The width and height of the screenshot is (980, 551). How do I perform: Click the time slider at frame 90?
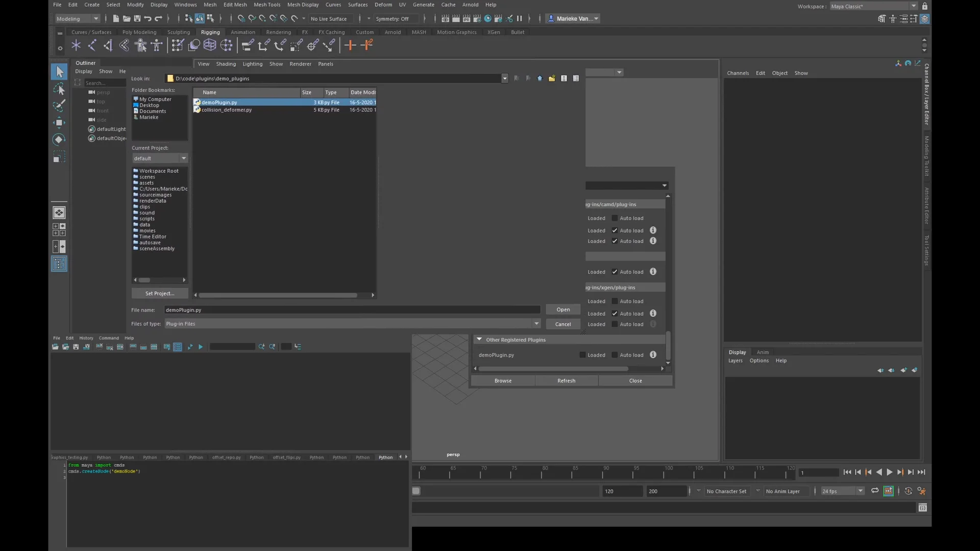coord(603,473)
